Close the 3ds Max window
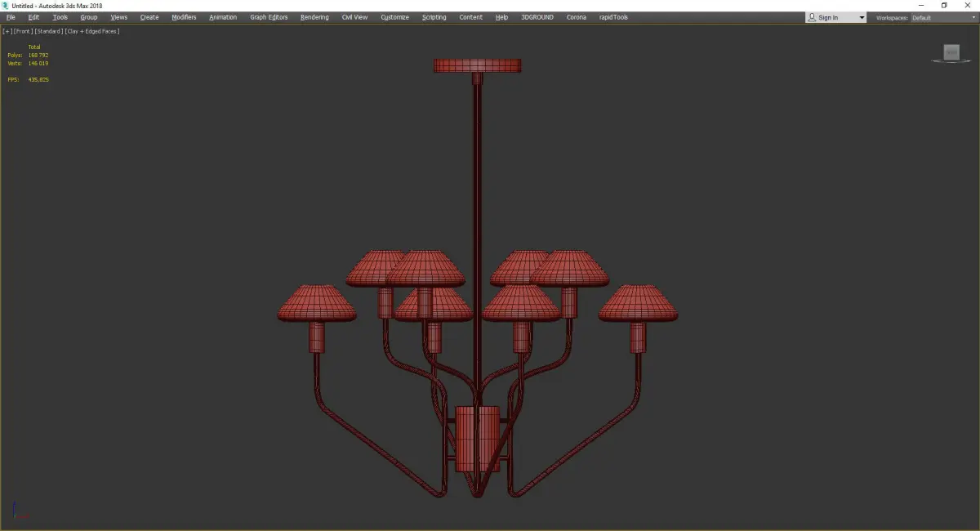This screenshot has width=980, height=531. pyautogui.click(x=967, y=5)
